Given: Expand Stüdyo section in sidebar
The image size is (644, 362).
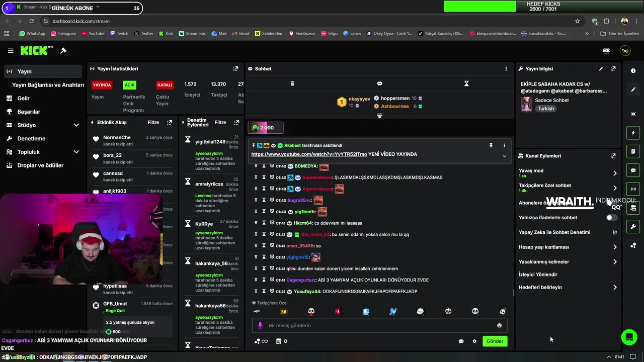Looking at the screenshot, I should (x=76, y=125).
